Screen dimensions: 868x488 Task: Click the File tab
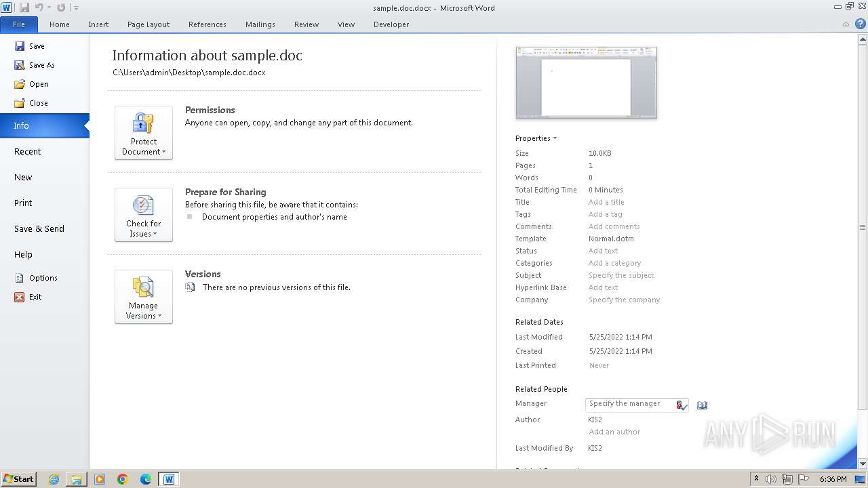(19, 24)
